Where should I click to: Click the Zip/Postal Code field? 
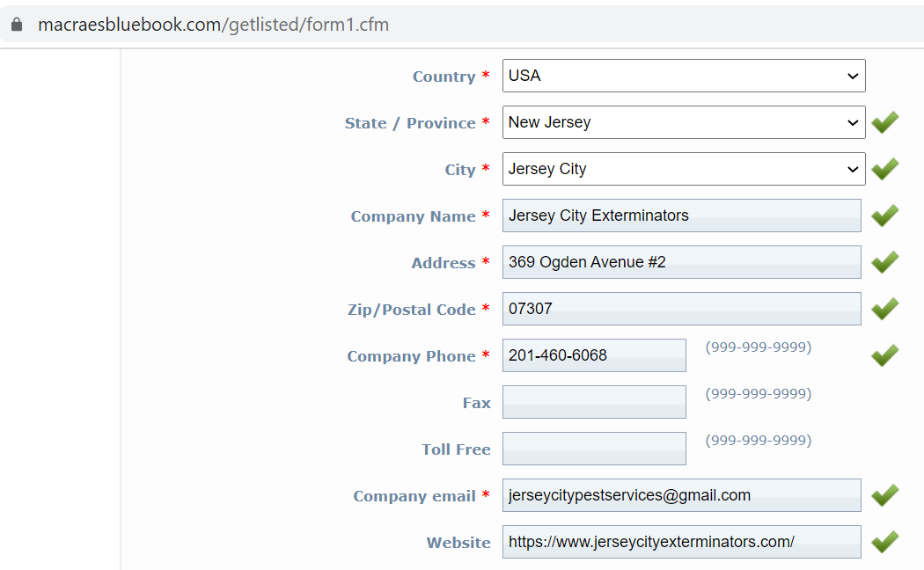682,309
